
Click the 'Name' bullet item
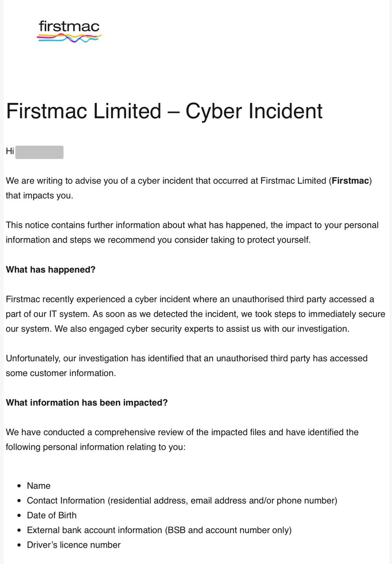(x=38, y=486)
